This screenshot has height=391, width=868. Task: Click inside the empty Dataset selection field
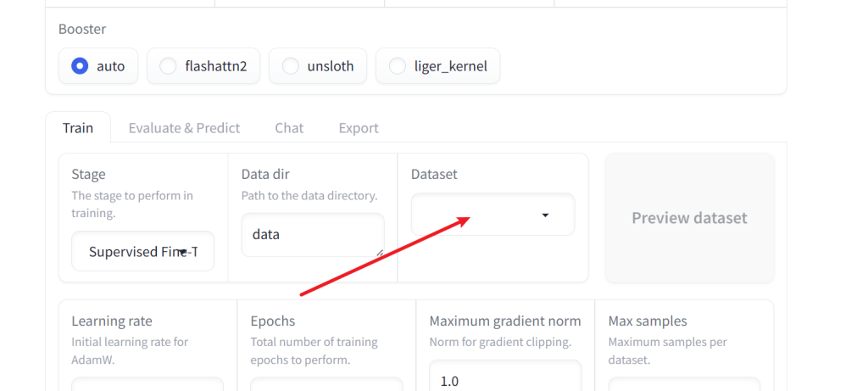click(x=475, y=215)
